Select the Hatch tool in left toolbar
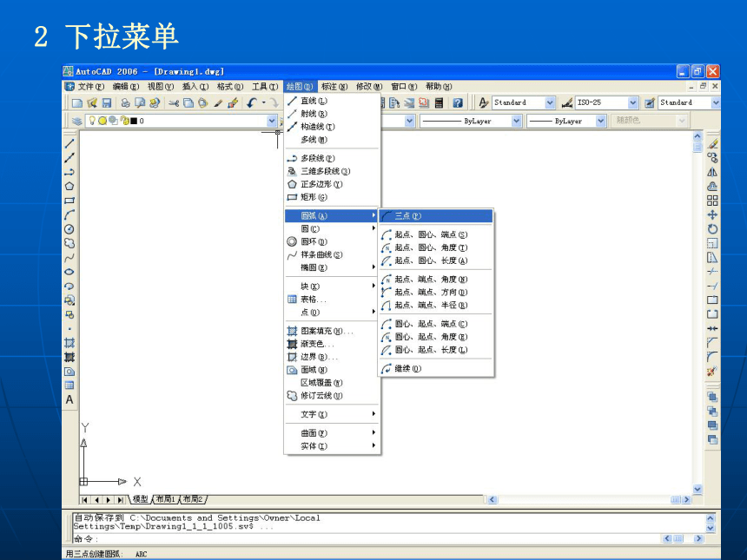The height and width of the screenshot is (560, 747). point(69,343)
